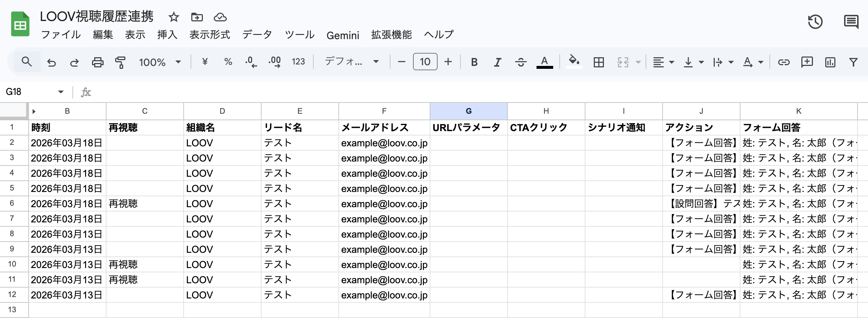The image size is (868, 318).
Task: Click the paint format roller icon
Action: (120, 62)
